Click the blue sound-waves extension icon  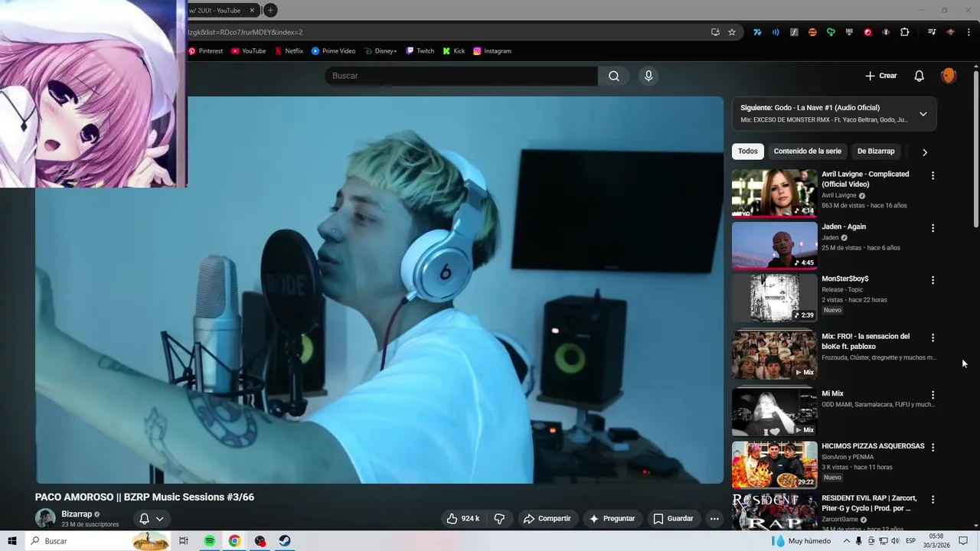(776, 32)
